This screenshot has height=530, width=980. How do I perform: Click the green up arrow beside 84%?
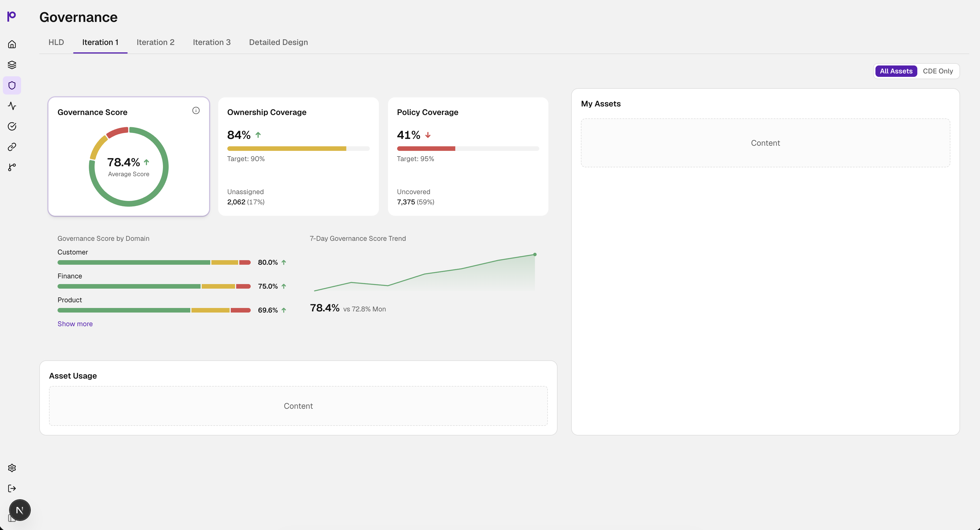coord(258,135)
